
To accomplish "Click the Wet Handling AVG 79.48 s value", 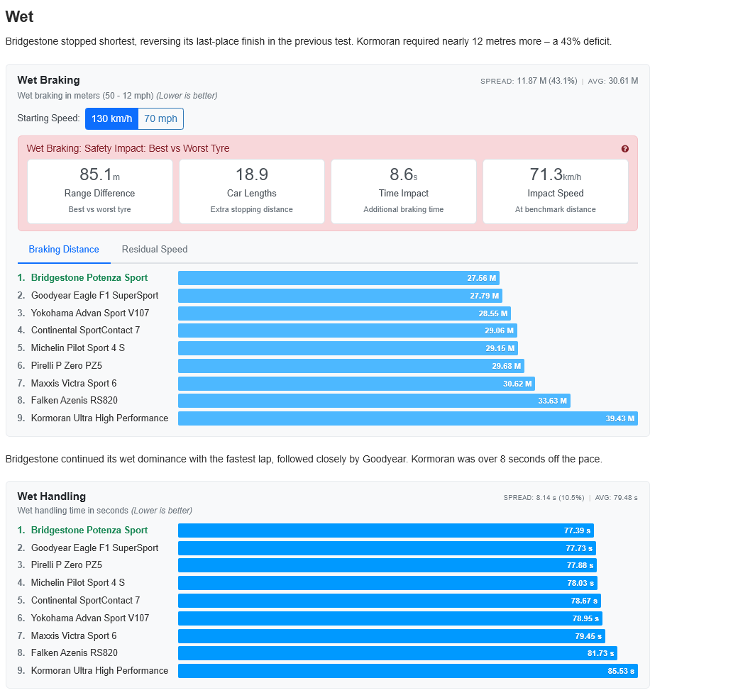I will [x=625, y=498].
